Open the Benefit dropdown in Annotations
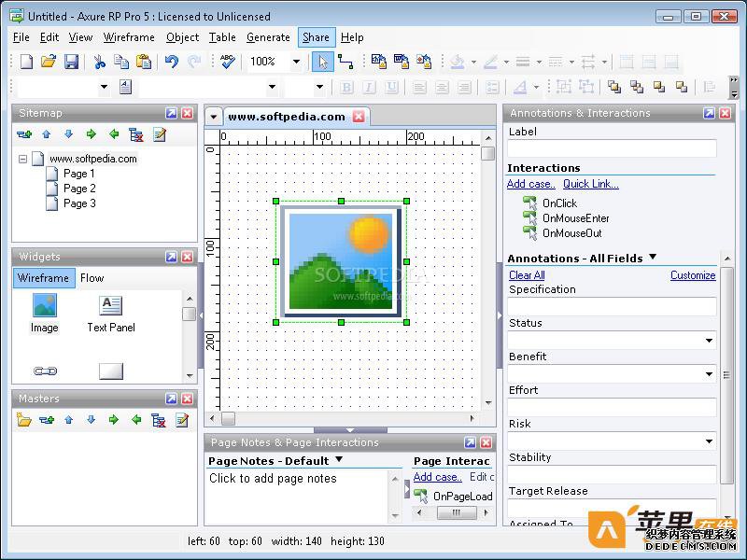This screenshot has width=747, height=560. [710, 374]
